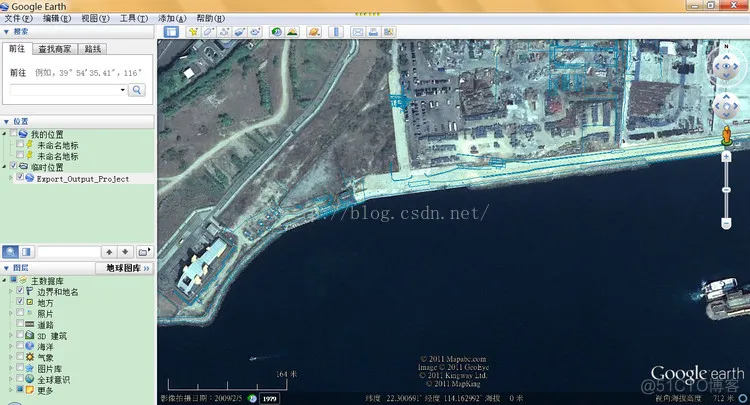Select the 我的位置 tree item

point(47,134)
